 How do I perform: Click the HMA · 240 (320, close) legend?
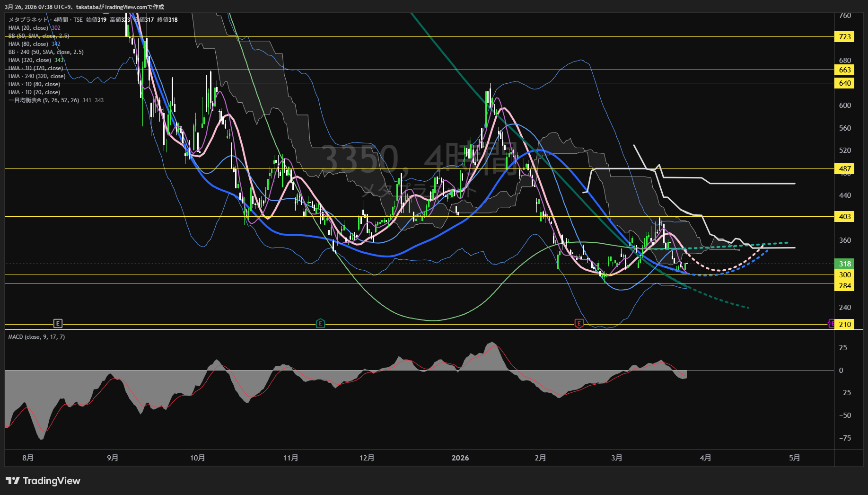(37, 76)
